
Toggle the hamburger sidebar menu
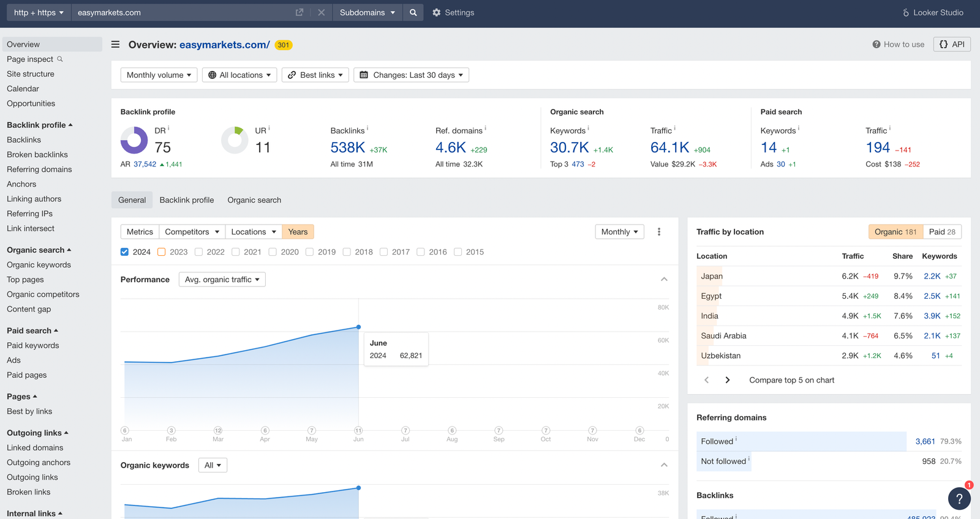[x=115, y=44]
